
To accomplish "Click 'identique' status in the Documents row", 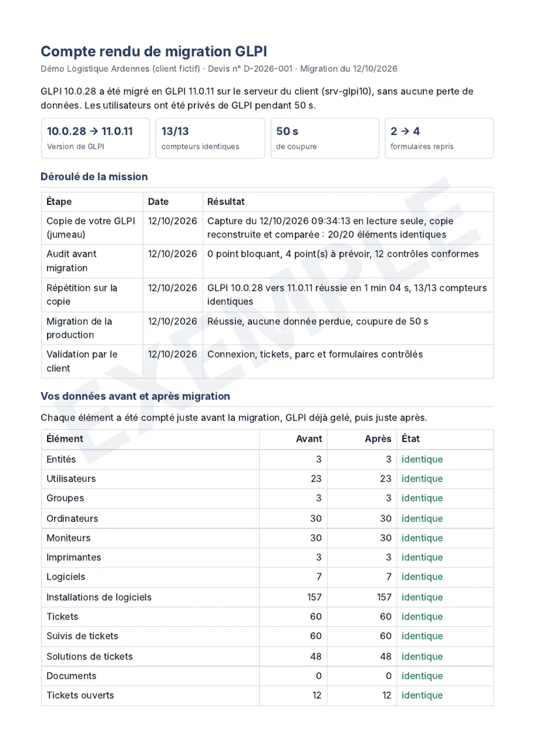I will click(x=422, y=676).
